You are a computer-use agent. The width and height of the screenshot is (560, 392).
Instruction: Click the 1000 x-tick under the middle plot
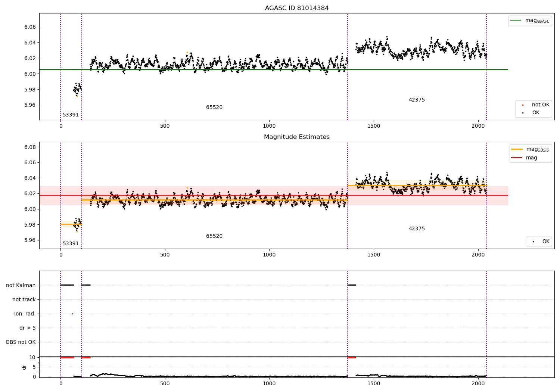[x=269, y=255]
